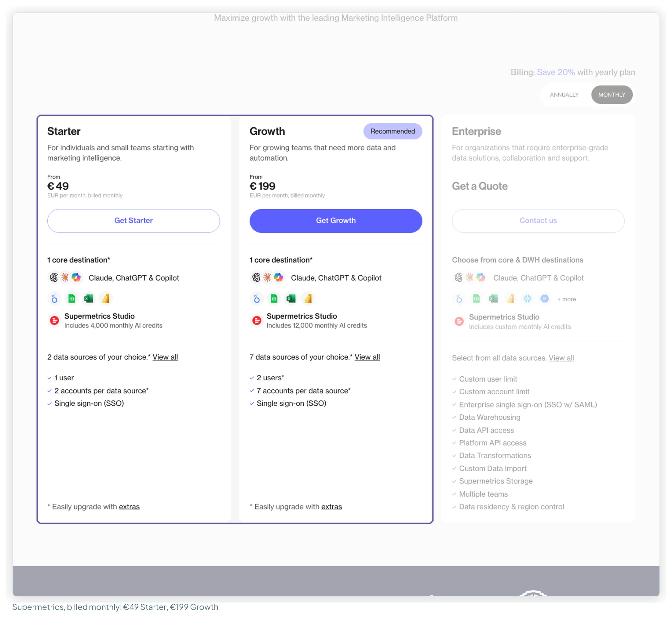The height and width of the screenshot is (619, 672).
Task: Click the Copilot icon in Enterprise plan
Action: click(x=481, y=277)
